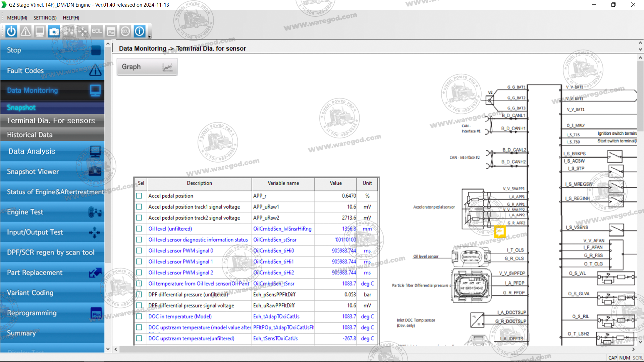Click the ECU toolbar icon
The height and width of the screenshot is (362, 644).
[x=125, y=32]
